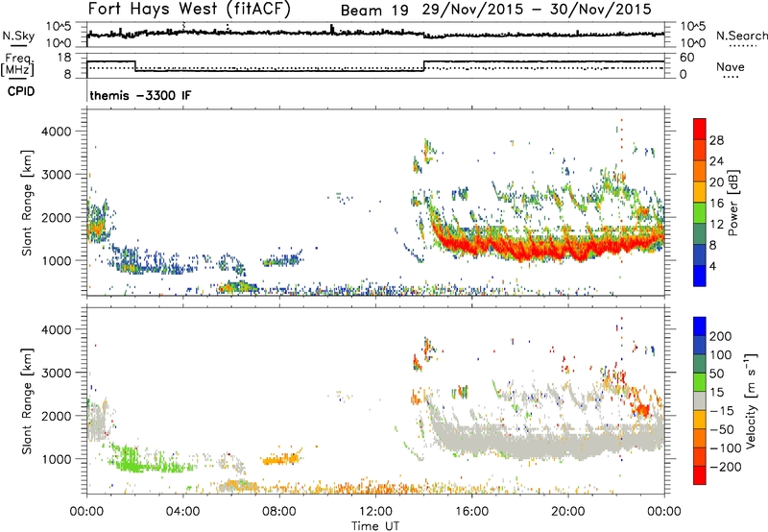The height and width of the screenshot is (532, 768).
Task: Click the '18' tick on the frequency axis
Action: point(63,58)
